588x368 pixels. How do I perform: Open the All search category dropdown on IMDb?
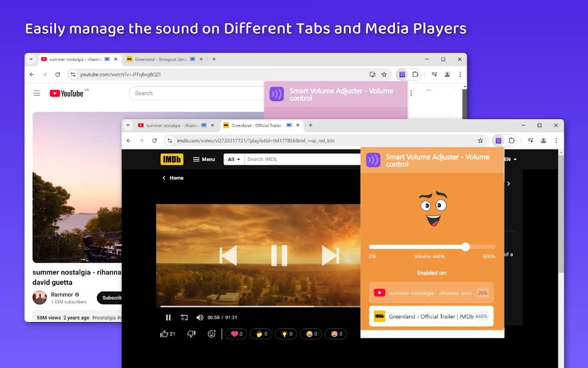(x=234, y=159)
